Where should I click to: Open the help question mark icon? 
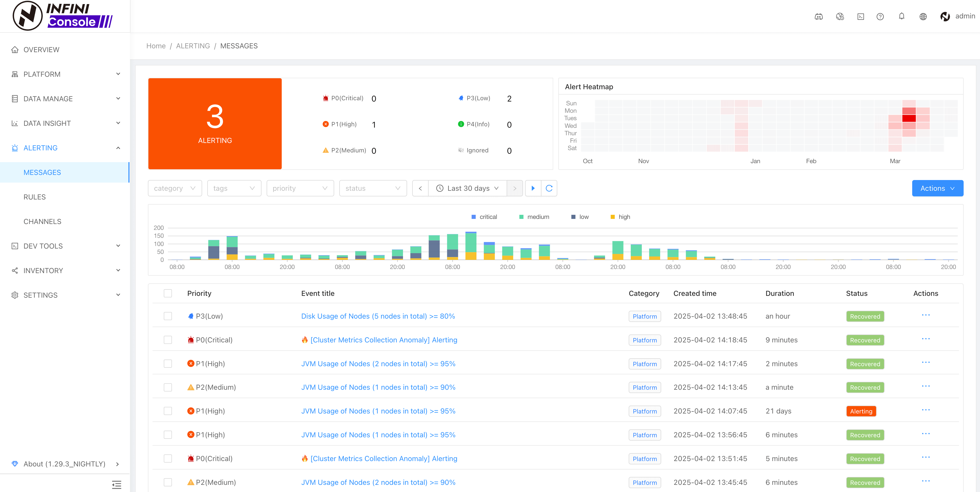coord(880,16)
